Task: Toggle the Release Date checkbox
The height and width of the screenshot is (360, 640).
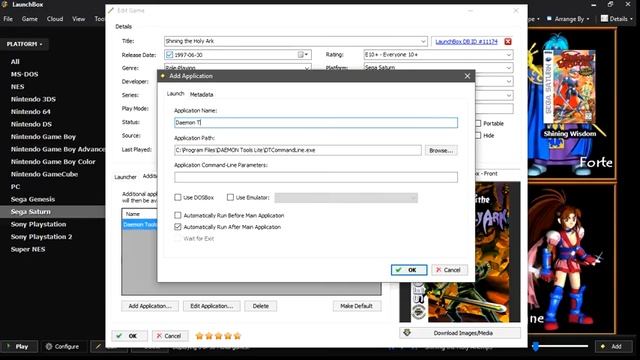Action: 169,55
